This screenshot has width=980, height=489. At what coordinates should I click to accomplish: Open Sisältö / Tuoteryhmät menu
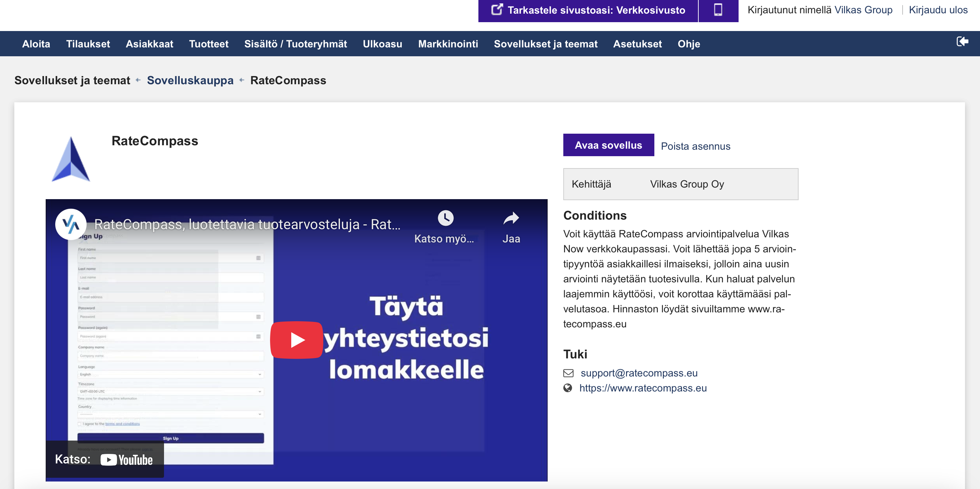[x=296, y=44]
